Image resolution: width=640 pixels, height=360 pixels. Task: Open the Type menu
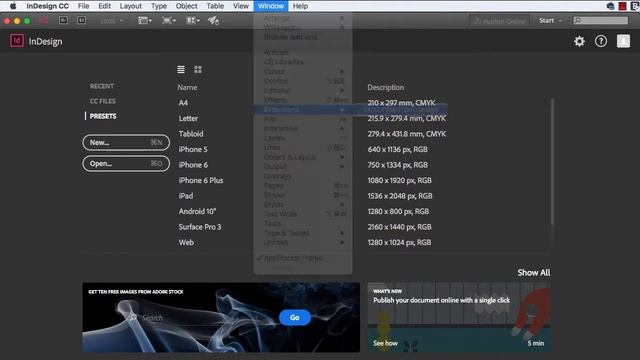[159, 6]
